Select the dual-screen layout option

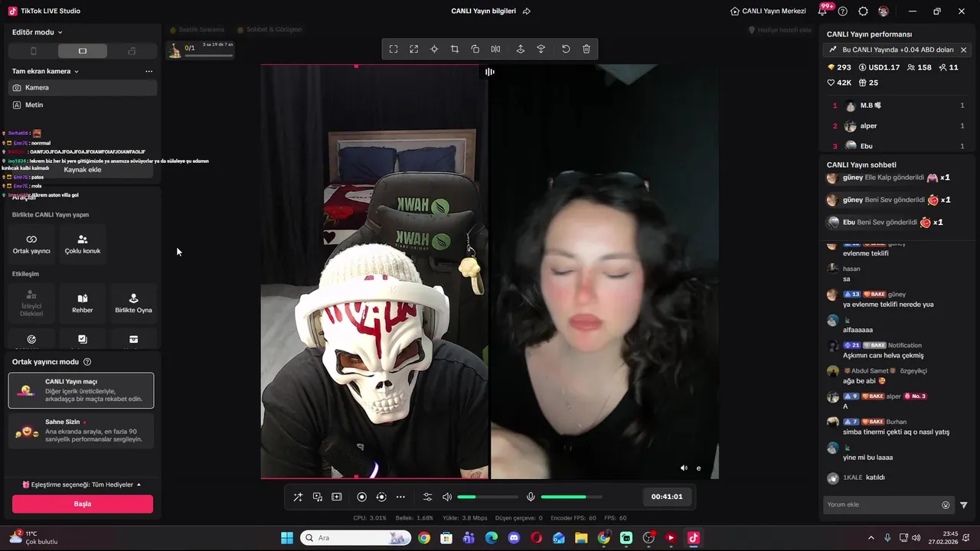(x=132, y=51)
